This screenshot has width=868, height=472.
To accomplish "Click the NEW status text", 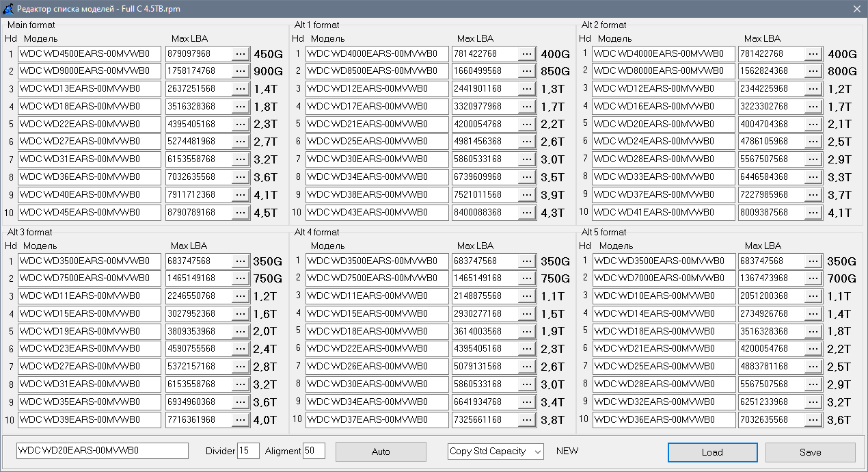I will 567,451.
